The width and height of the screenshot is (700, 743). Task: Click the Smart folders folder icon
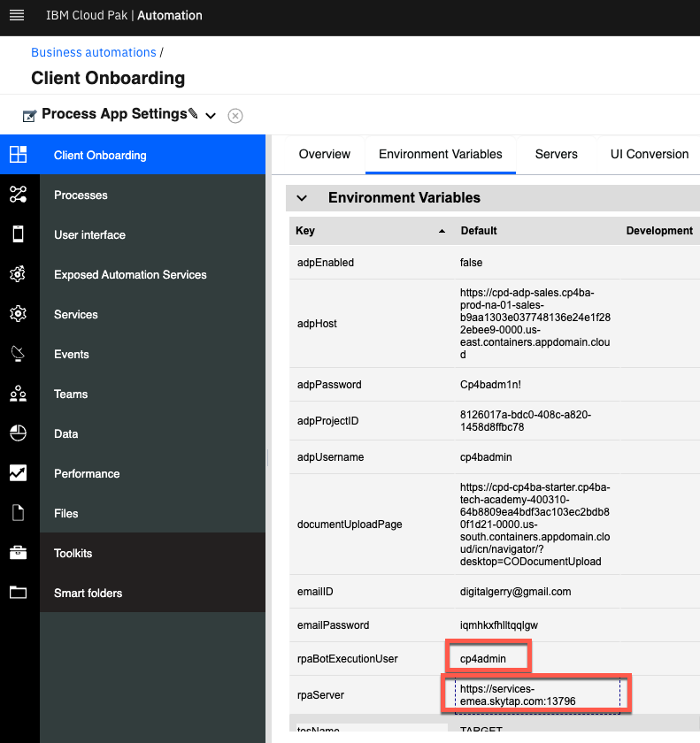pos(18,593)
